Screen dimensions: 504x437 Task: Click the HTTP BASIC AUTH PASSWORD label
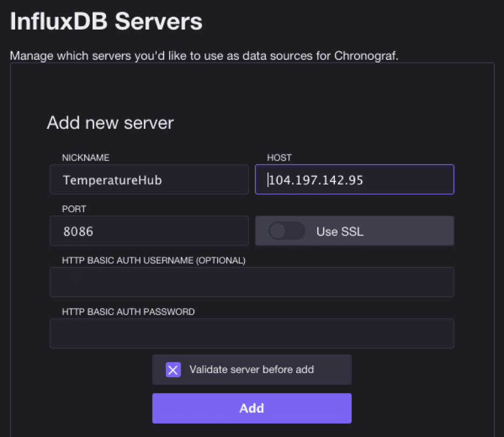(128, 311)
